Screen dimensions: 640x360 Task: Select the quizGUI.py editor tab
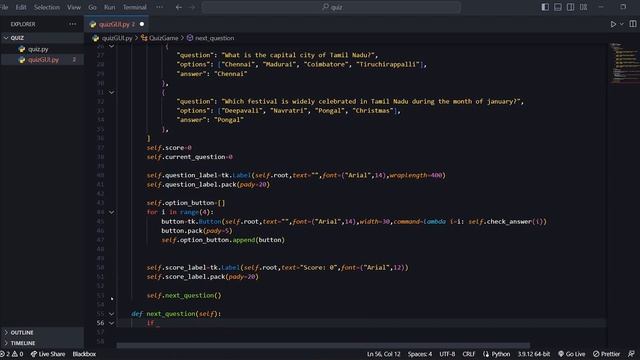pyautogui.click(x=116, y=24)
